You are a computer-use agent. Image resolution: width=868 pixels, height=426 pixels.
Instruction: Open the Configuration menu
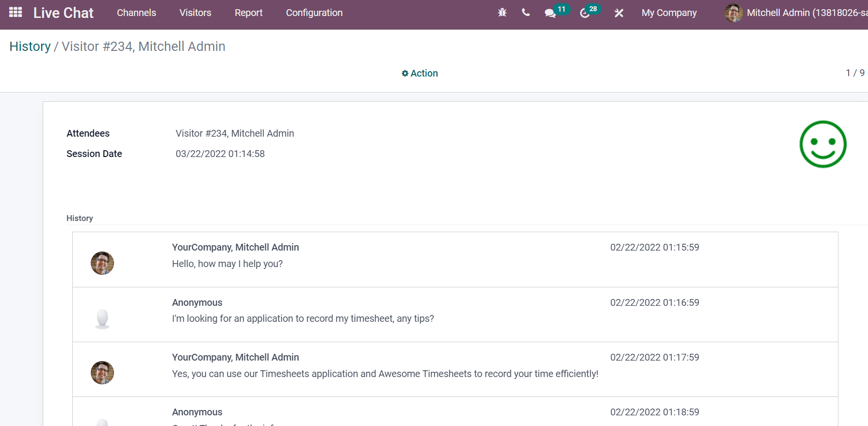coord(314,13)
